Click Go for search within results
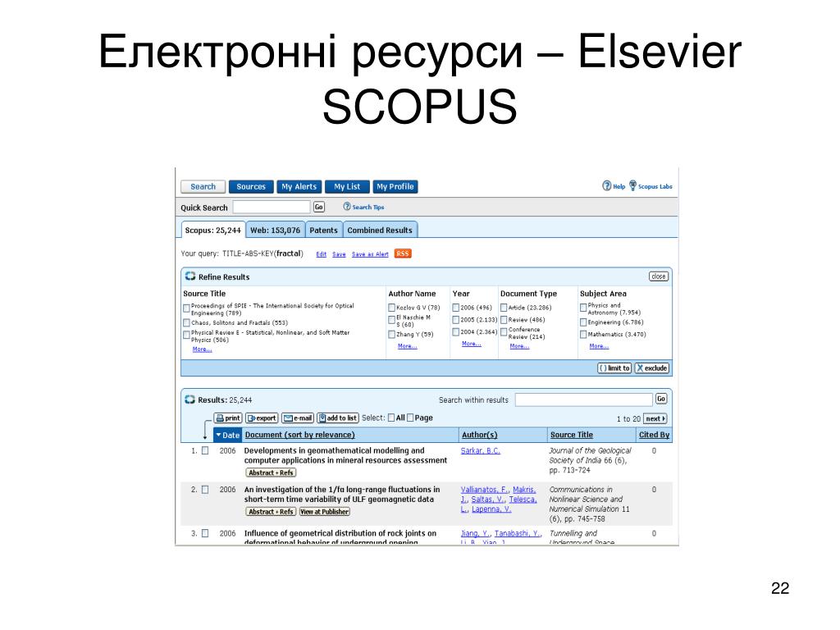 coord(661,399)
